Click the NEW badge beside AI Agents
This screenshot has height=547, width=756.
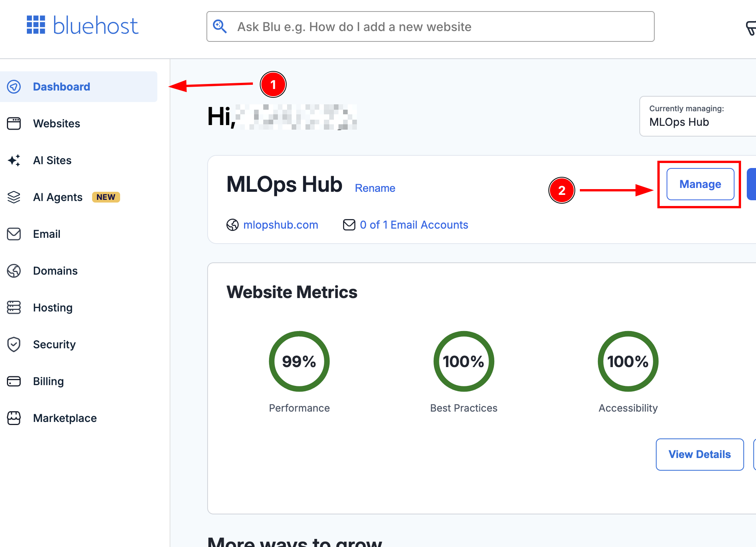pyautogui.click(x=106, y=197)
